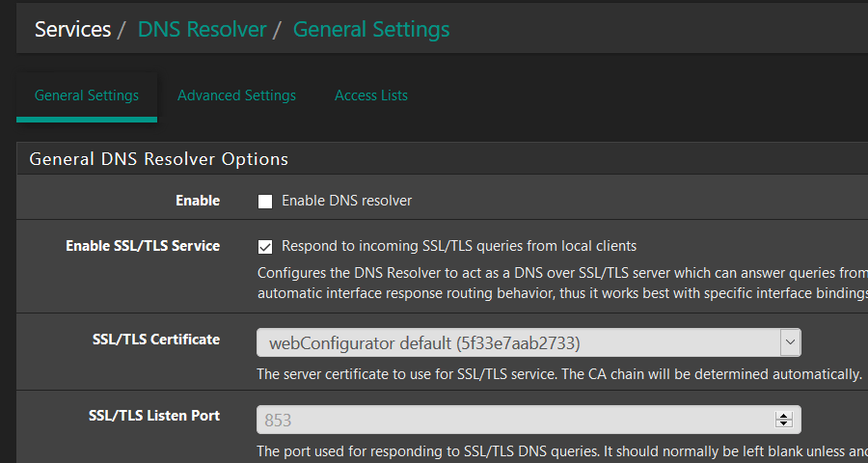Image resolution: width=868 pixels, height=463 pixels.
Task: Click Services in the breadcrumb
Action: coord(72,29)
